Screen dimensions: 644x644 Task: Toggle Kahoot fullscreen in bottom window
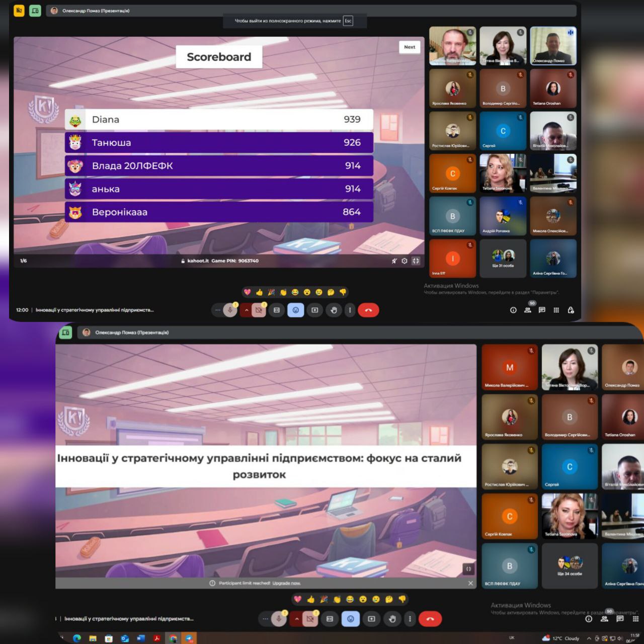coord(468,569)
